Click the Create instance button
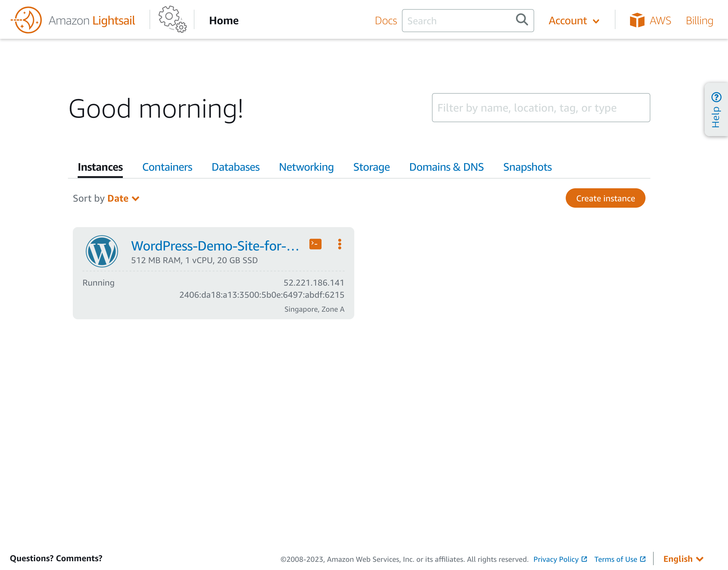728x570 pixels. click(x=605, y=198)
